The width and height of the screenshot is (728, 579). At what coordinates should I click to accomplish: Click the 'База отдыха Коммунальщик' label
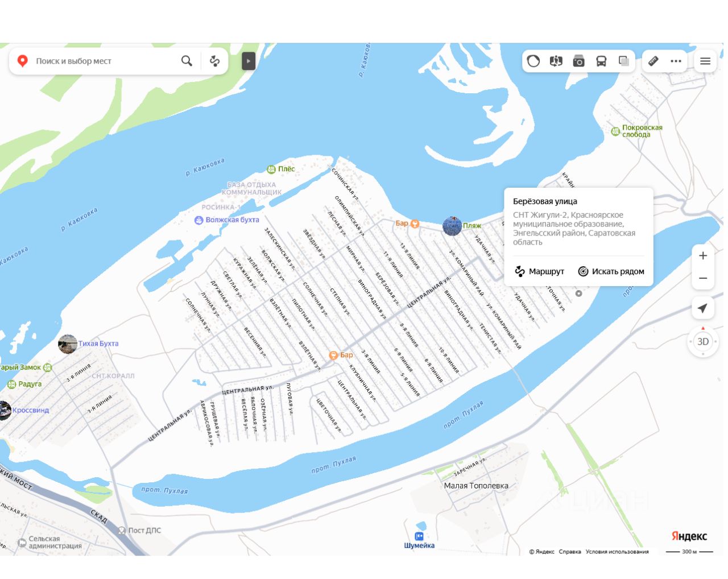(x=251, y=189)
